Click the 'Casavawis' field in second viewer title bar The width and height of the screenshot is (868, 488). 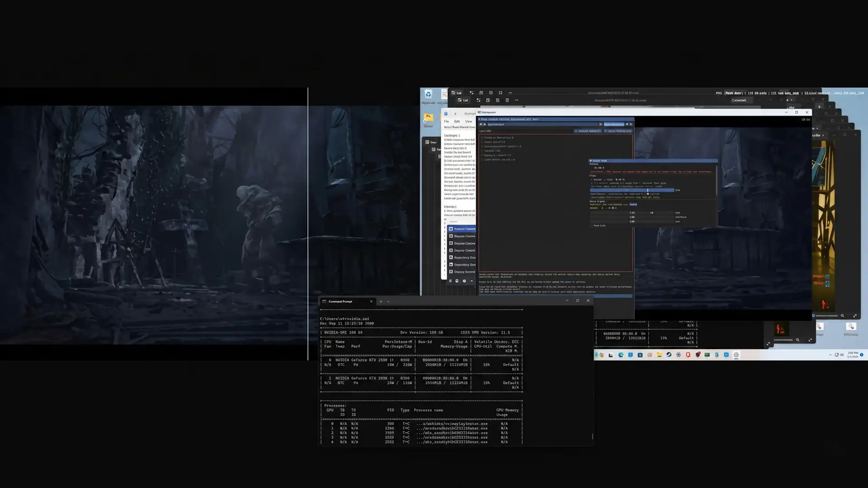(741, 100)
